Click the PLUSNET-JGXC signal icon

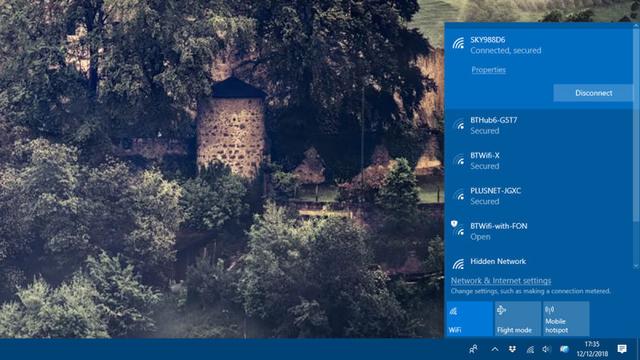460,196
